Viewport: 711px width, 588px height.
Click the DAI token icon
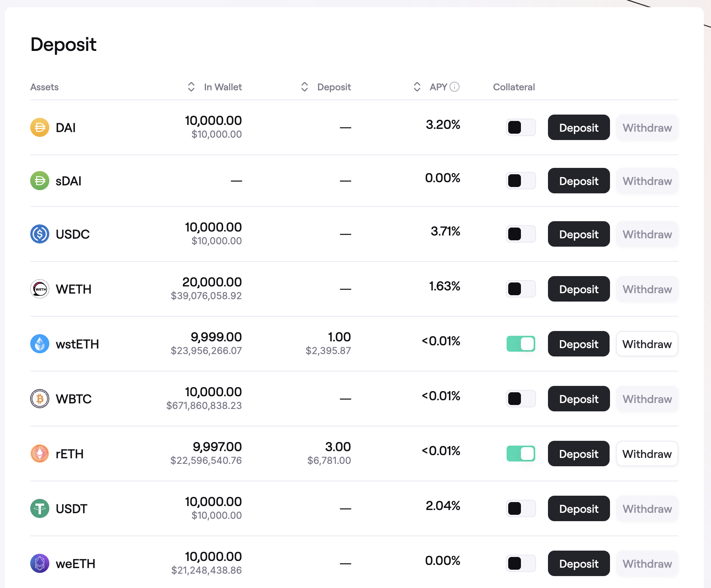click(40, 127)
